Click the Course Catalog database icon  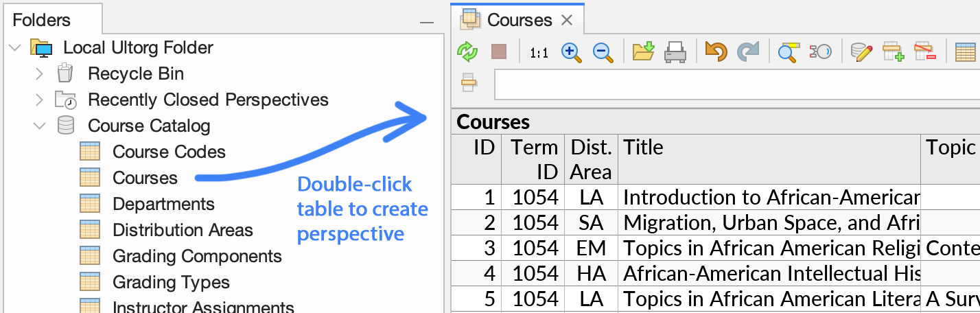coord(65,126)
